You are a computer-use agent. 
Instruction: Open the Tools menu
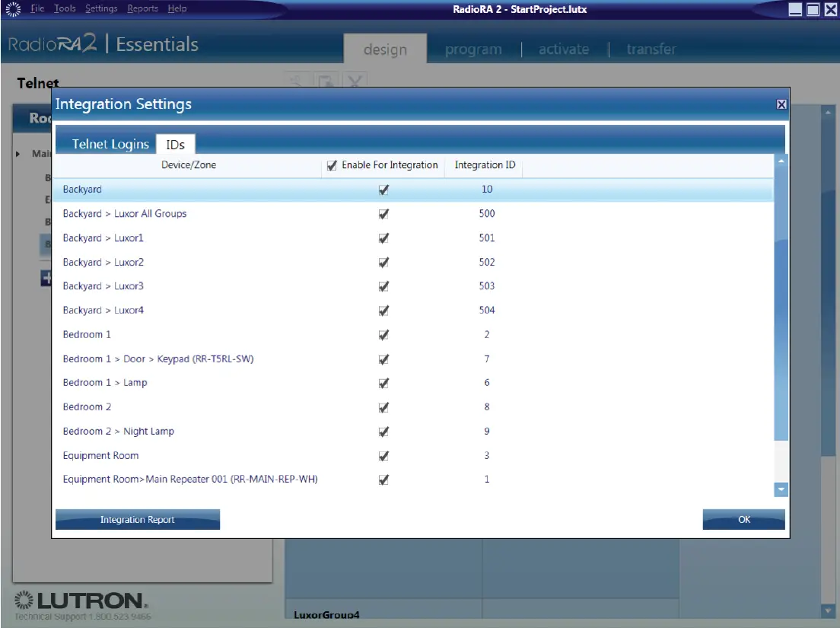pyautogui.click(x=65, y=8)
